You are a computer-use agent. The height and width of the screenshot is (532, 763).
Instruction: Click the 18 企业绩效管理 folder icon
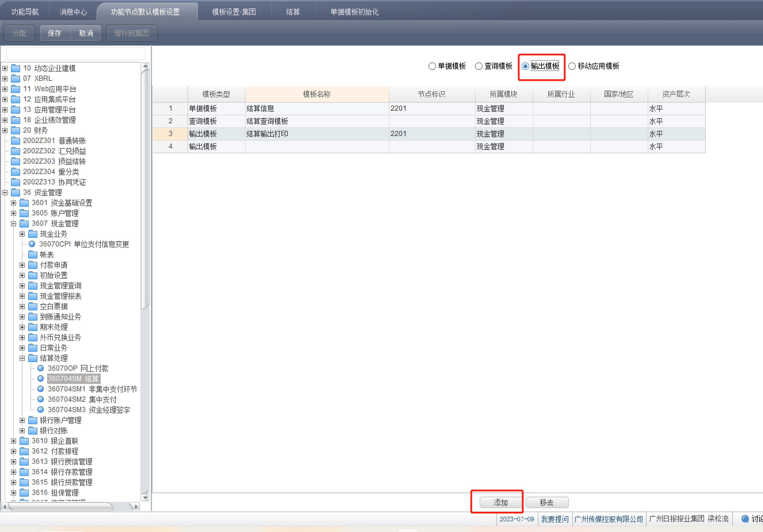tap(16, 120)
